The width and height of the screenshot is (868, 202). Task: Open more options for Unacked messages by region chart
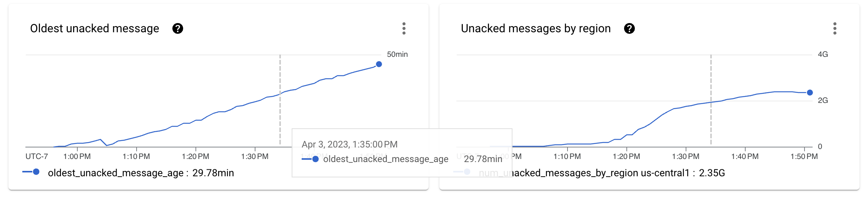coord(835,28)
